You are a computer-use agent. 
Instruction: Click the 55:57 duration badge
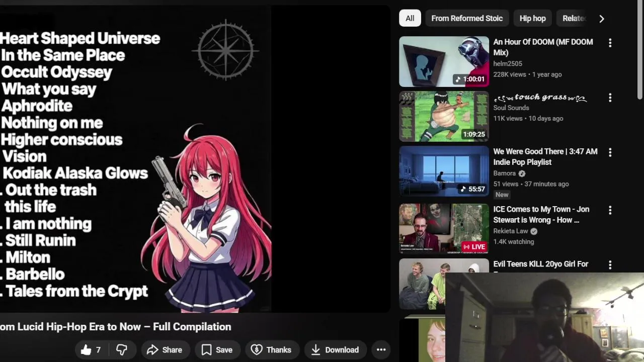point(472,189)
